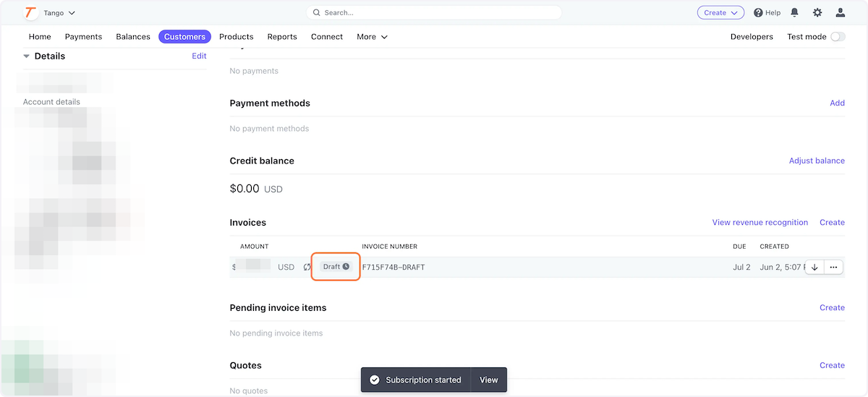Click the recurring subscription icon on invoice row
Image resolution: width=868 pixels, height=397 pixels.
point(307,267)
